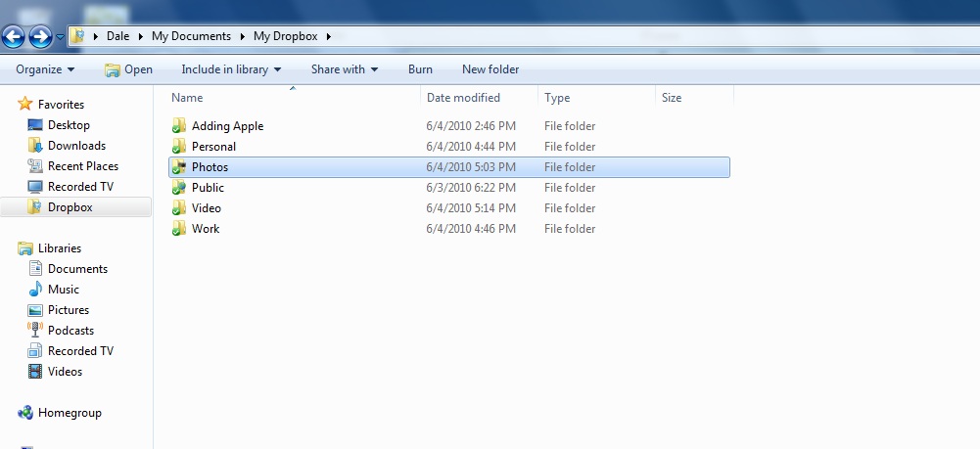Click the Open toolbar button

(128, 69)
